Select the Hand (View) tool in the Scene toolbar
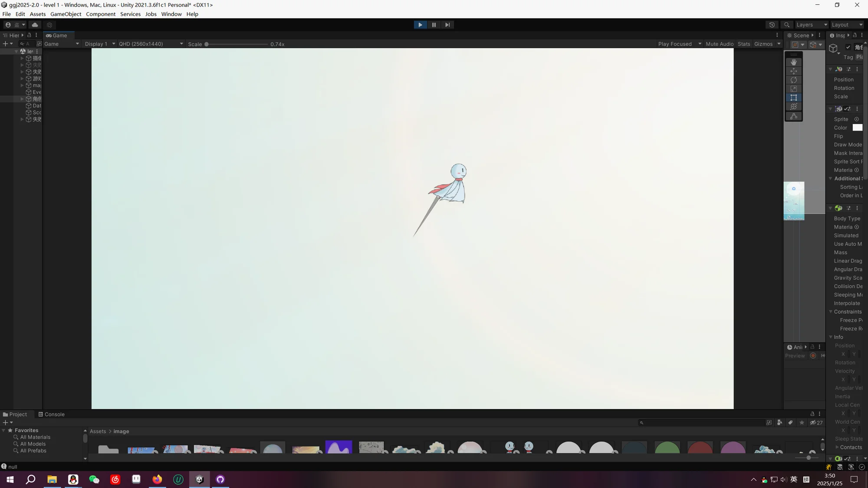The image size is (868, 488). [x=794, y=62]
